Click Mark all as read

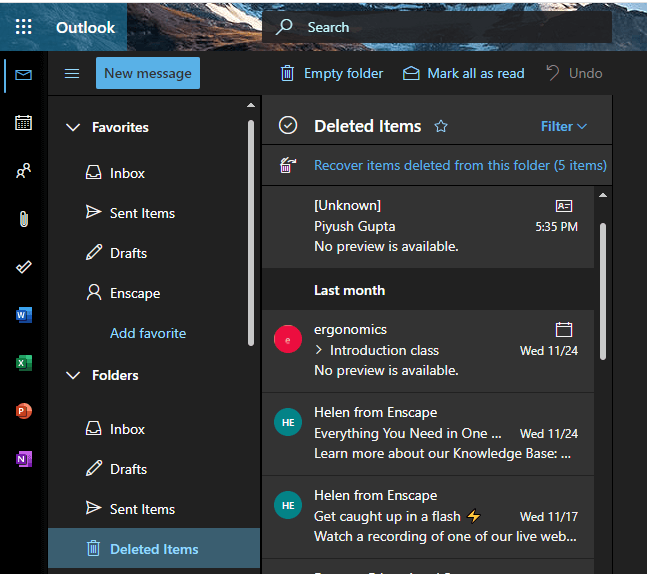coord(463,73)
